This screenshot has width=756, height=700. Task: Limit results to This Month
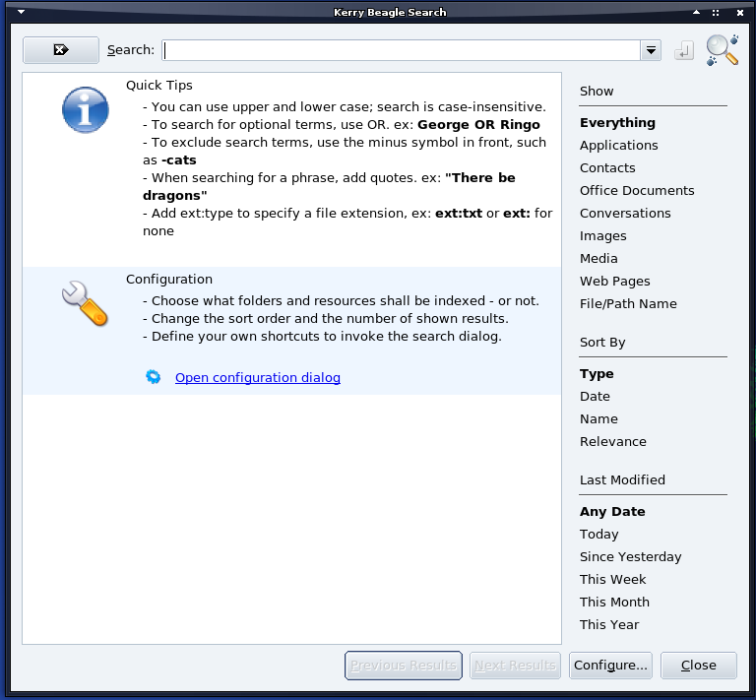coord(614,603)
